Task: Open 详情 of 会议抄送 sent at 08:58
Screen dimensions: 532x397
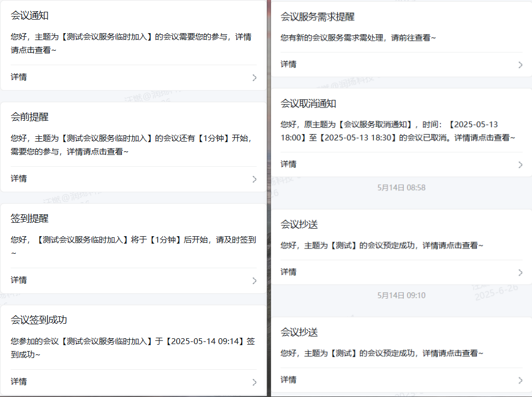Action: (289, 272)
